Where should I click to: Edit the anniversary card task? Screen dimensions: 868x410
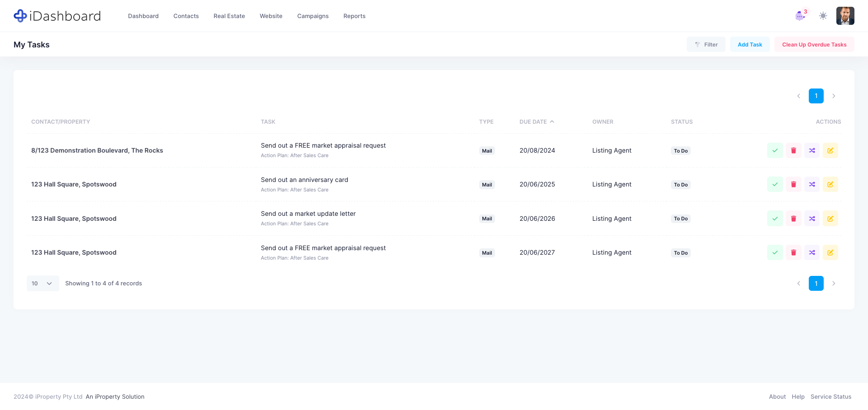830,184
